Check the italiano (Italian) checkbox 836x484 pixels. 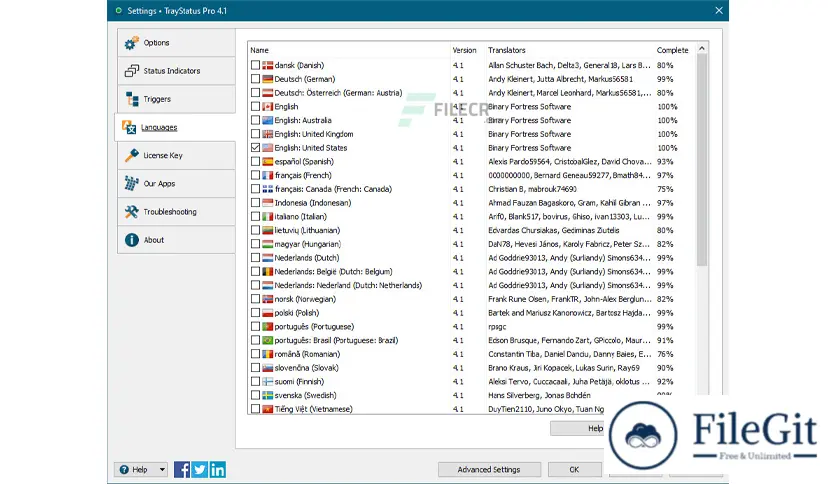[255, 216]
